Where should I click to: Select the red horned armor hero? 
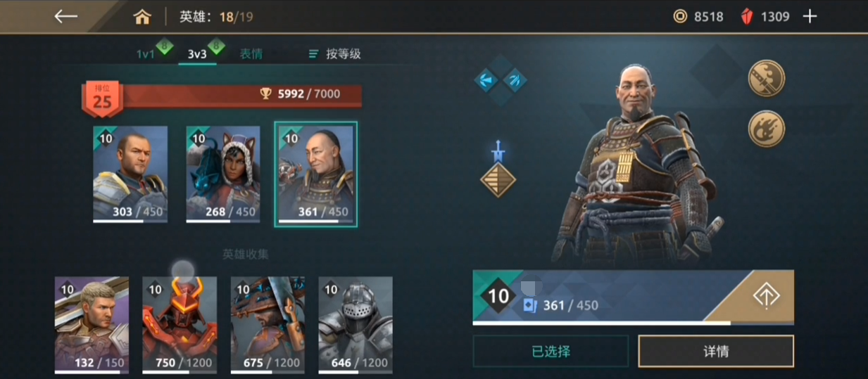[180, 325]
